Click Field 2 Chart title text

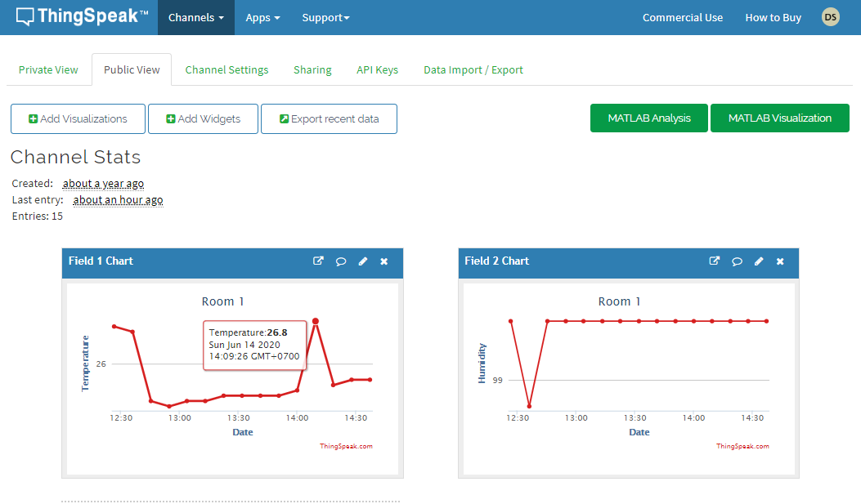[497, 261]
